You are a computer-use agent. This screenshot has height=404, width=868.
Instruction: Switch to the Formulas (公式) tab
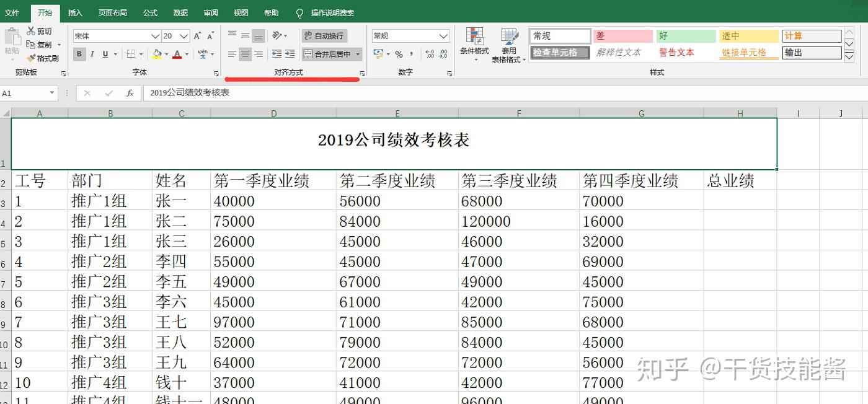[150, 12]
